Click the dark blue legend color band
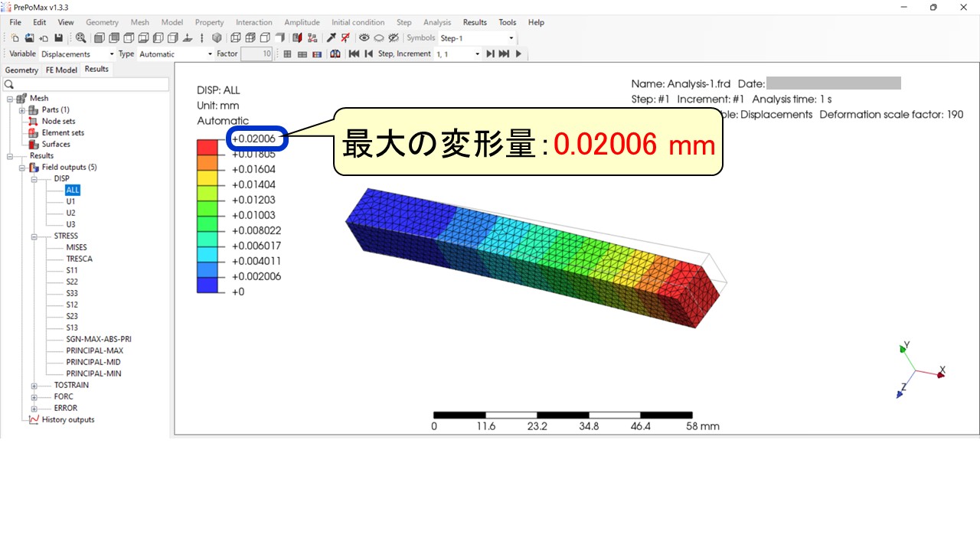Viewport: 980px width, 551px height. pyautogui.click(x=207, y=284)
